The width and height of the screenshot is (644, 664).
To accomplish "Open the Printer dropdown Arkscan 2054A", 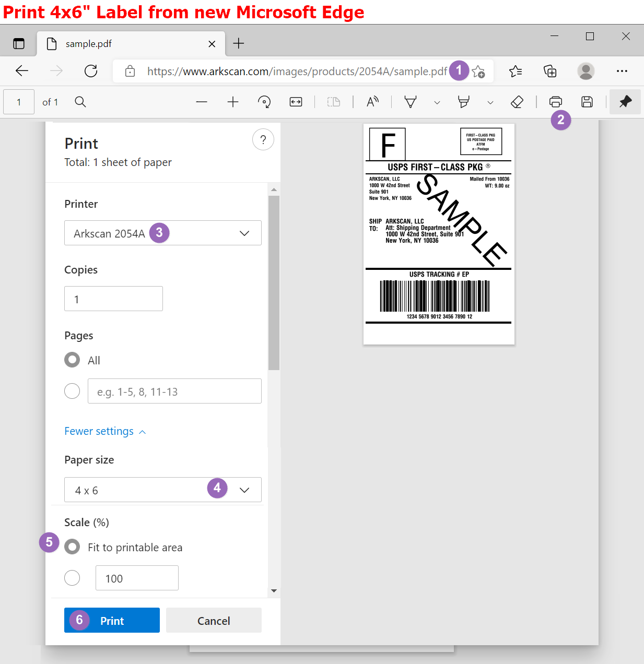I will click(x=163, y=233).
